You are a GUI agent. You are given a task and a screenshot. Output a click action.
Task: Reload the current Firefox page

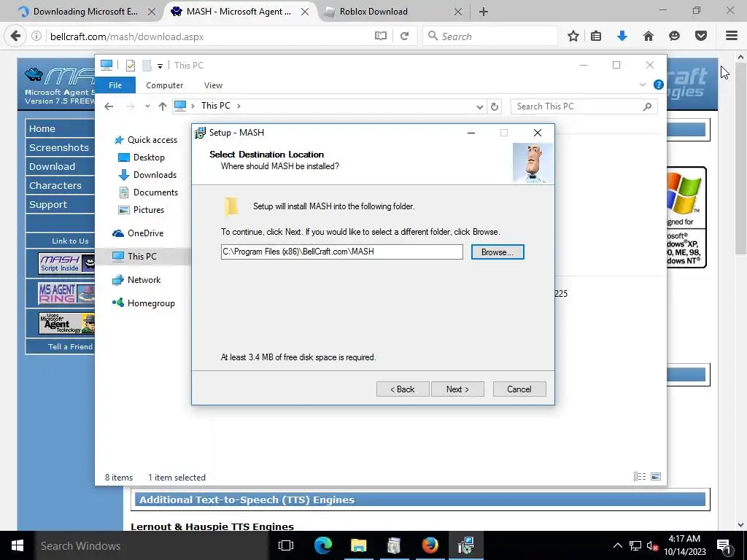404,36
